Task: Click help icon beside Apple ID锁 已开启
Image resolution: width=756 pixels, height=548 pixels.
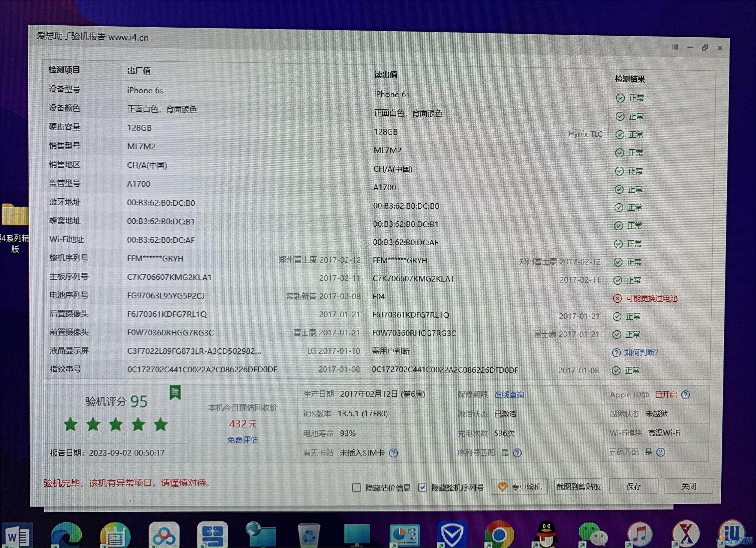Action: click(685, 395)
